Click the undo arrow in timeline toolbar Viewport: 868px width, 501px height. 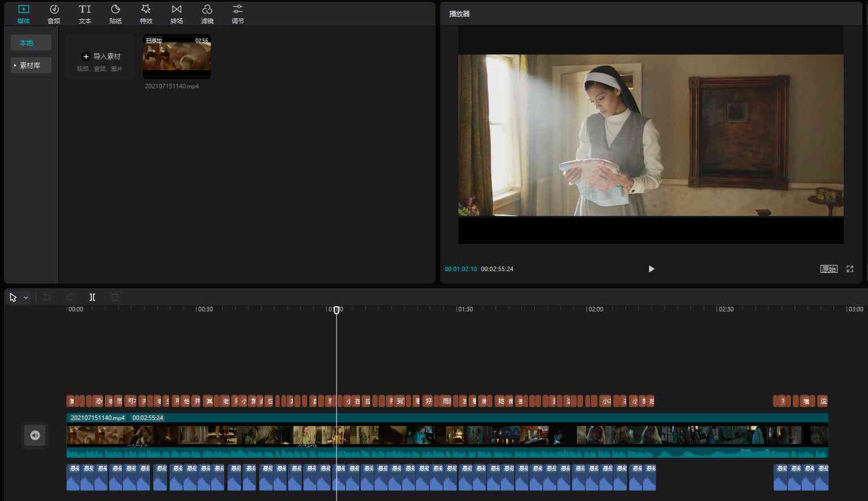click(x=47, y=297)
